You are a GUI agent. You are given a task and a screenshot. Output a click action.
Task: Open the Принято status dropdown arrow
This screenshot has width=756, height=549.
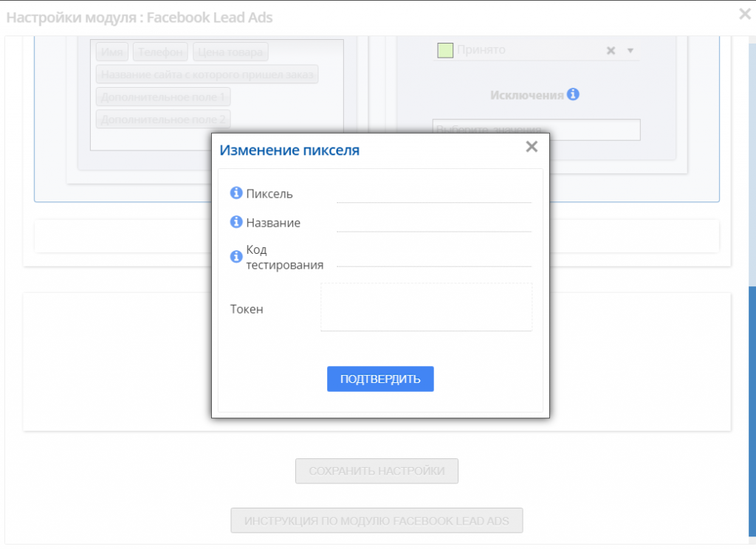[x=630, y=51]
